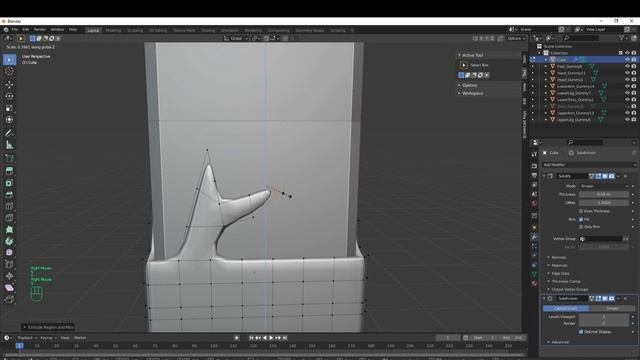Open the Add Modifier dropdown

(589, 165)
